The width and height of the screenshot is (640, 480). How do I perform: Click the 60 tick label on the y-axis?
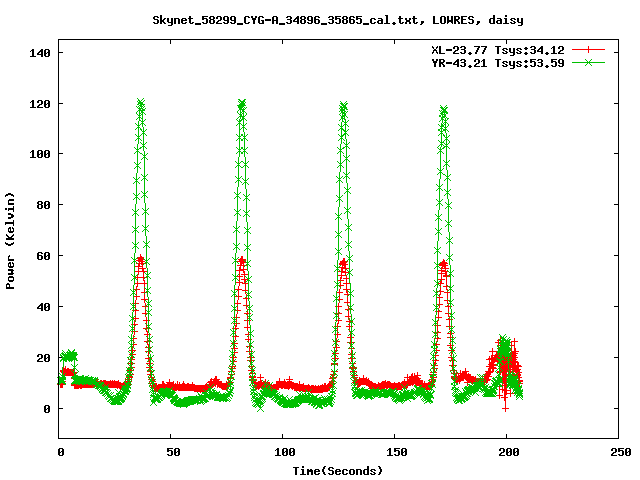pos(43,256)
